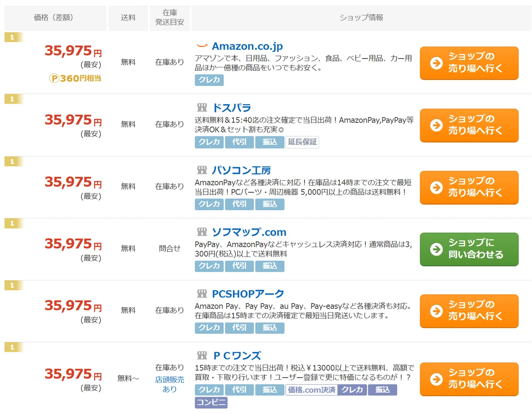Click 店頭販売あり link for ＰＣワンズ

click(x=170, y=384)
